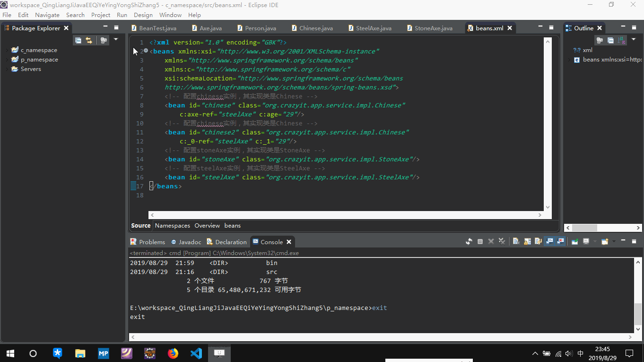This screenshot has width=644, height=362.
Task: Switch to beans editor page
Action: point(233,226)
